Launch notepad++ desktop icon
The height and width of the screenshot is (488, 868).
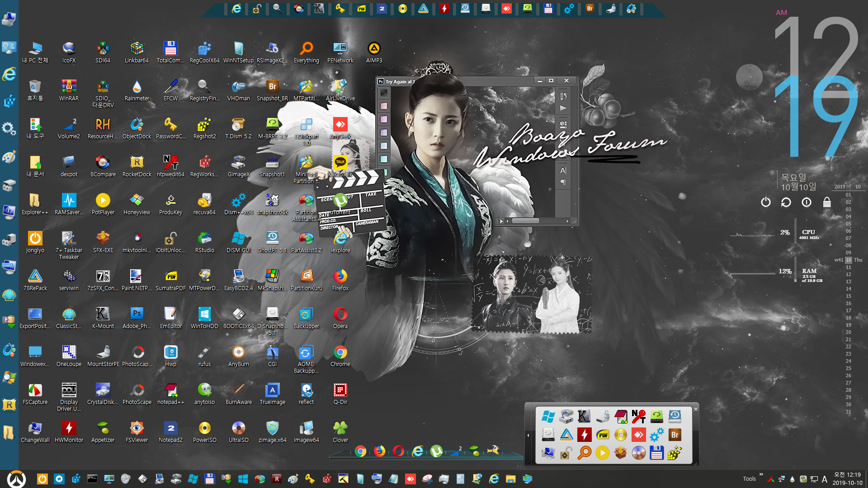170,394
